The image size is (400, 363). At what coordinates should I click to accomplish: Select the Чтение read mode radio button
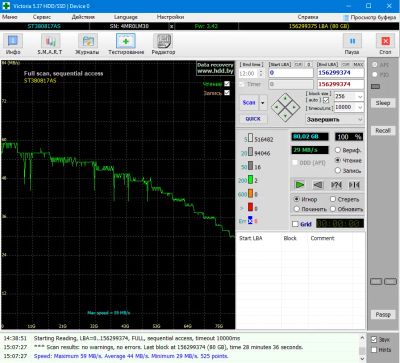(x=337, y=160)
